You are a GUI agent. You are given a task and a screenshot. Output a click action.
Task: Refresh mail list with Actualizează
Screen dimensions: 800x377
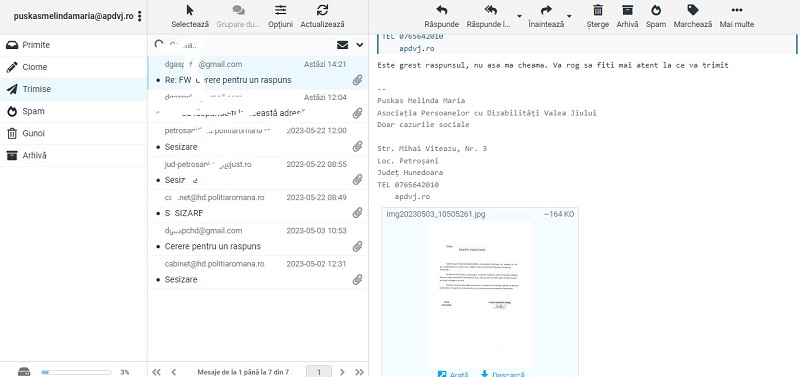tap(322, 16)
